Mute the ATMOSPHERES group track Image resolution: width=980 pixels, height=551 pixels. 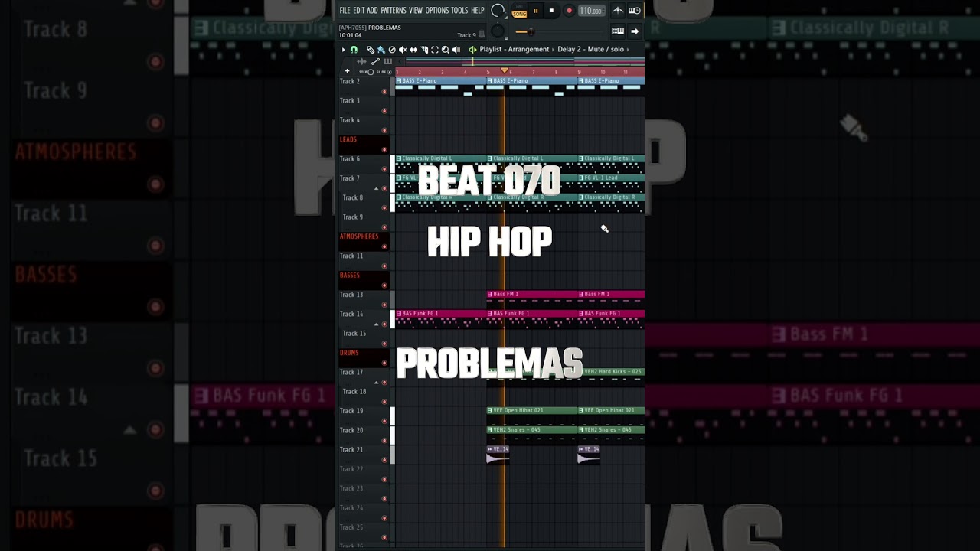384,246
